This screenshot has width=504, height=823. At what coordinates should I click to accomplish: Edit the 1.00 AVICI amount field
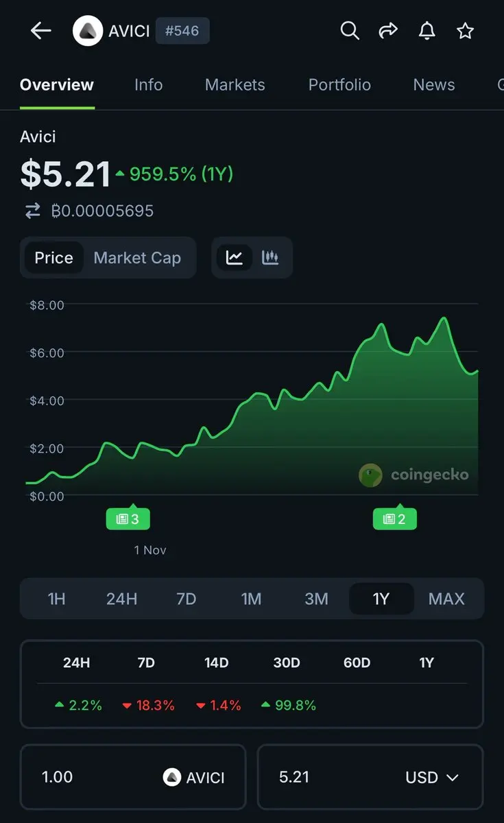coord(133,777)
